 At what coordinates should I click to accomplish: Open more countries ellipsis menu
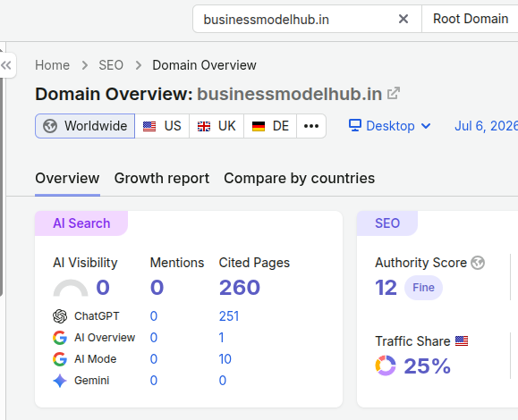[311, 126]
